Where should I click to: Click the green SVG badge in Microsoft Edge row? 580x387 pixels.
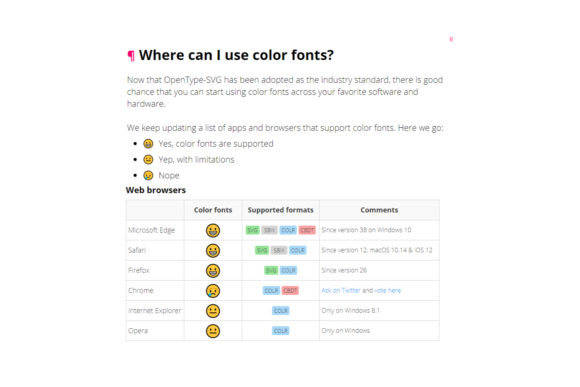tap(252, 230)
